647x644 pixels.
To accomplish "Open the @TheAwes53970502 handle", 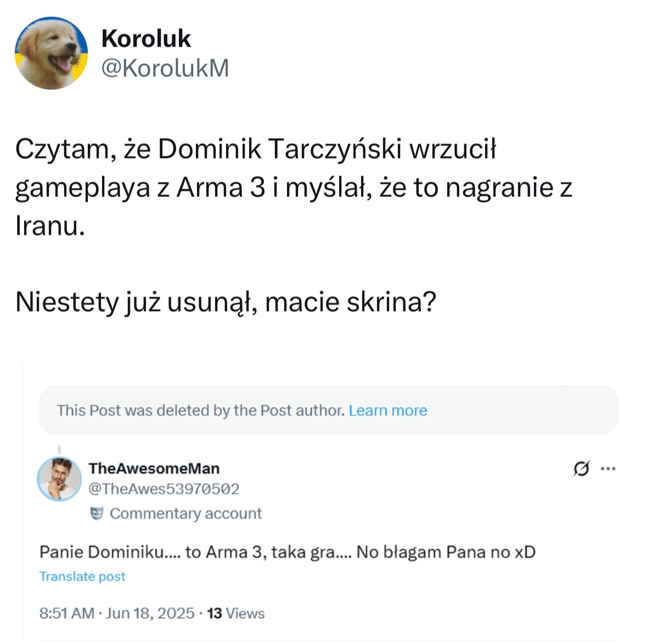I will tap(164, 489).
